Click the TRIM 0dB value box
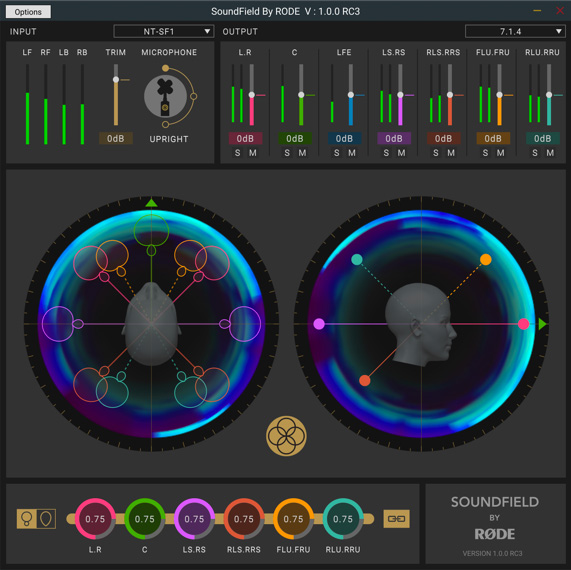Image resolution: width=571 pixels, height=570 pixels. [x=116, y=139]
